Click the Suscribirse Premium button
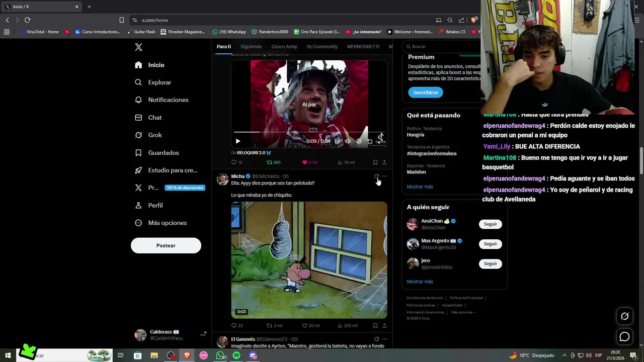The image size is (644, 362). (x=426, y=93)
